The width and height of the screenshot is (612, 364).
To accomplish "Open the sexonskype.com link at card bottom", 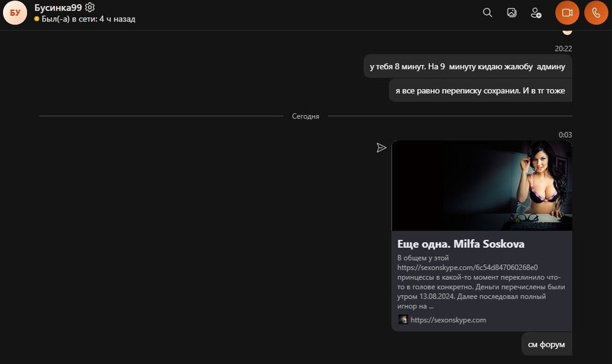I will [x=448, y=319].
